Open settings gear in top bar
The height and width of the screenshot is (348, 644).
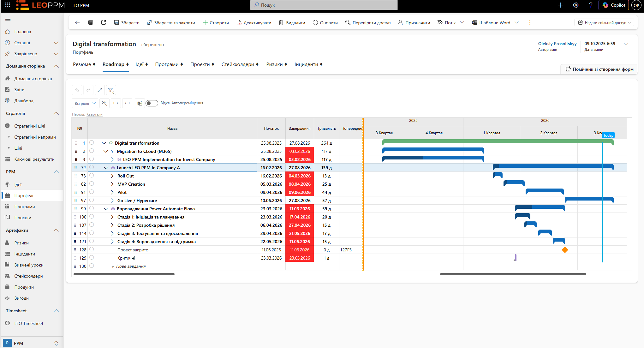576,5
